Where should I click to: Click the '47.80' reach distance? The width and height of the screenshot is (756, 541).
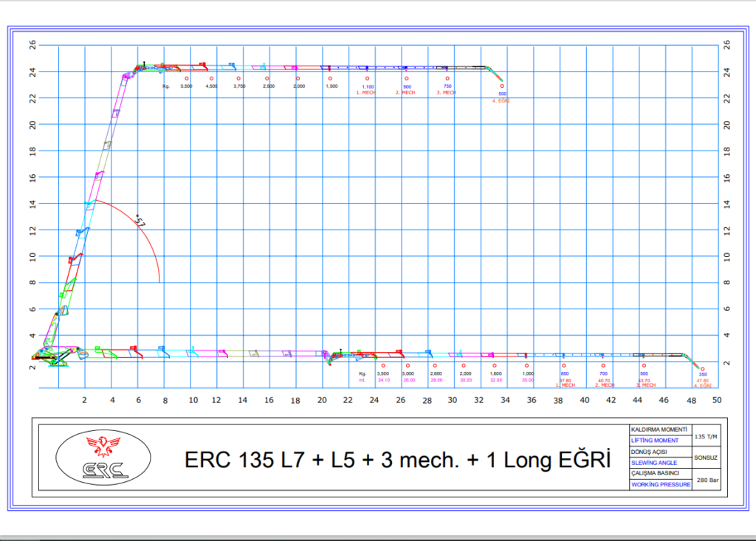point(703,380)
